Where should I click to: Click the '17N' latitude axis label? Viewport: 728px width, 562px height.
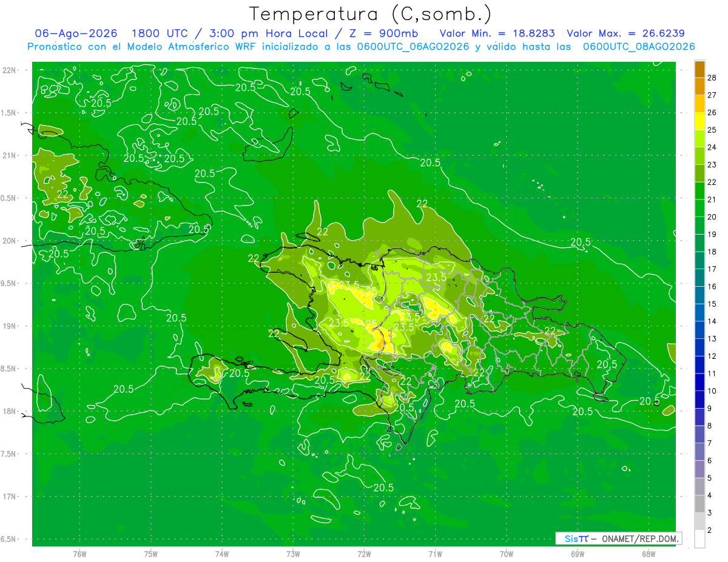pos(10,497)
